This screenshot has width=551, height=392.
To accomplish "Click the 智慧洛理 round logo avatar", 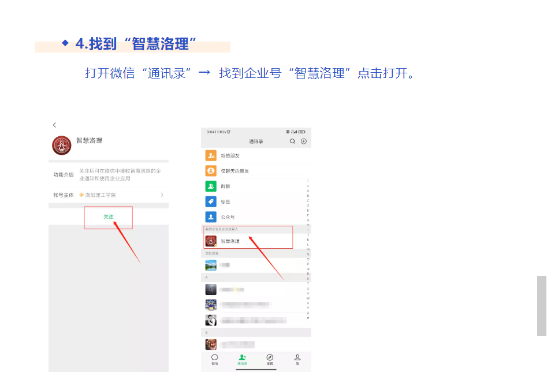I will 62,145.
